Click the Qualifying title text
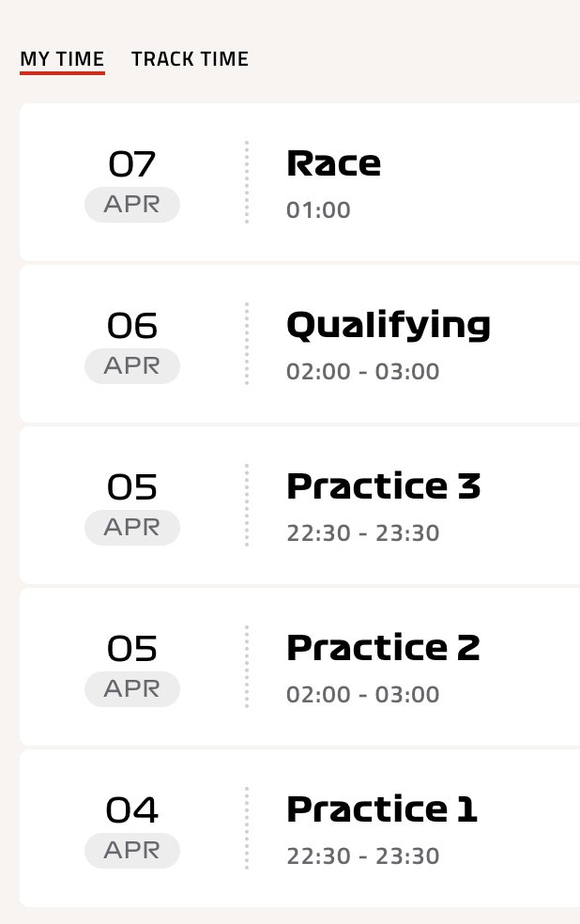Screen dimensions: 580x924 (388, 326)
